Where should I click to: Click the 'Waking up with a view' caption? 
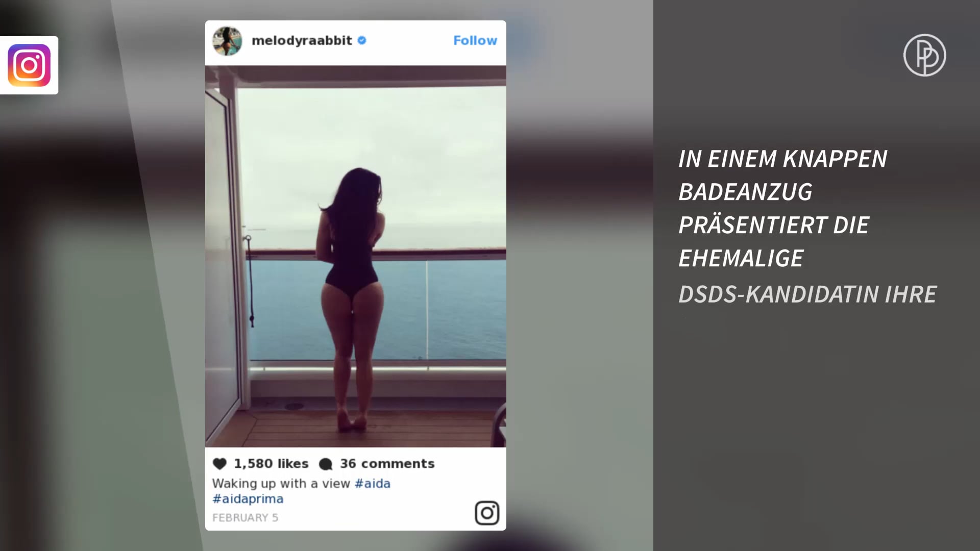[281, 484]
